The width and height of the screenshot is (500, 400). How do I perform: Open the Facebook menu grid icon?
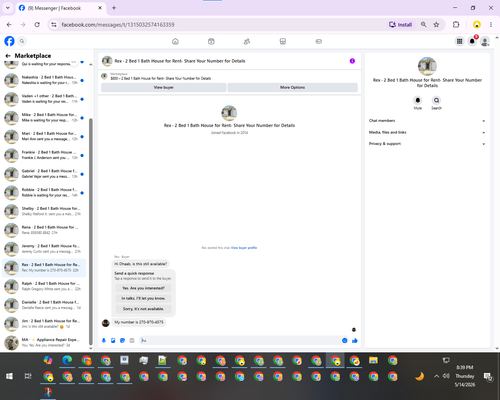[459, 41]
